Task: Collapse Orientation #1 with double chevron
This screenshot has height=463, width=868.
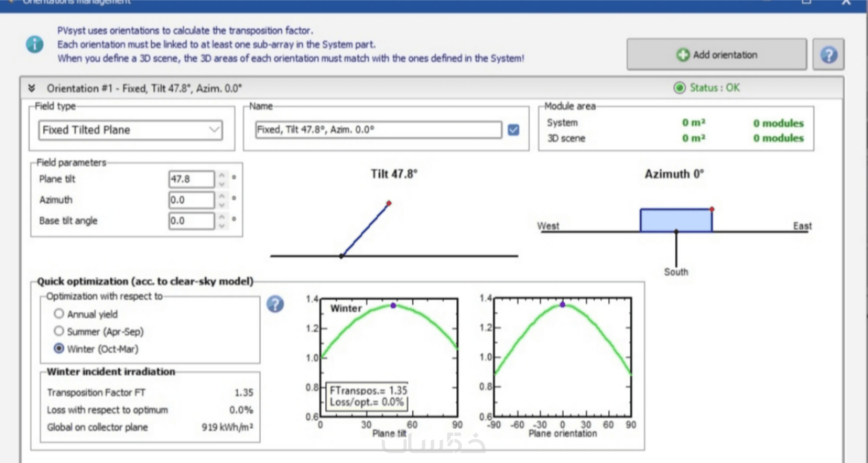Action: click(x=32, y=88)
